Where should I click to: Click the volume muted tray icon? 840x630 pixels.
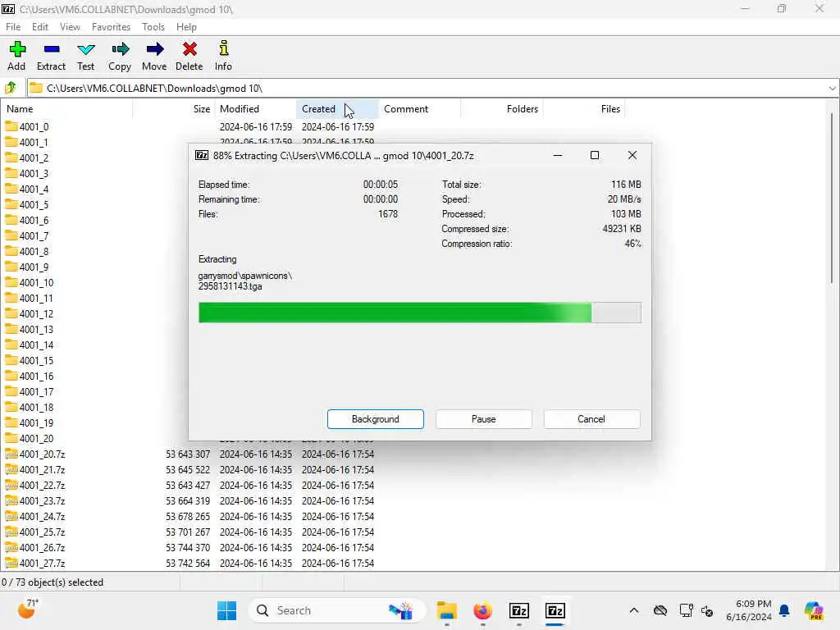(x=707, y=610)
